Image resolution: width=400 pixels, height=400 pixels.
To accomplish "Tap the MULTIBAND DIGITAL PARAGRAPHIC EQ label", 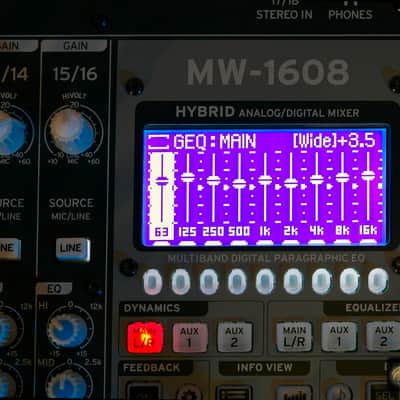I will coord(266,258).
